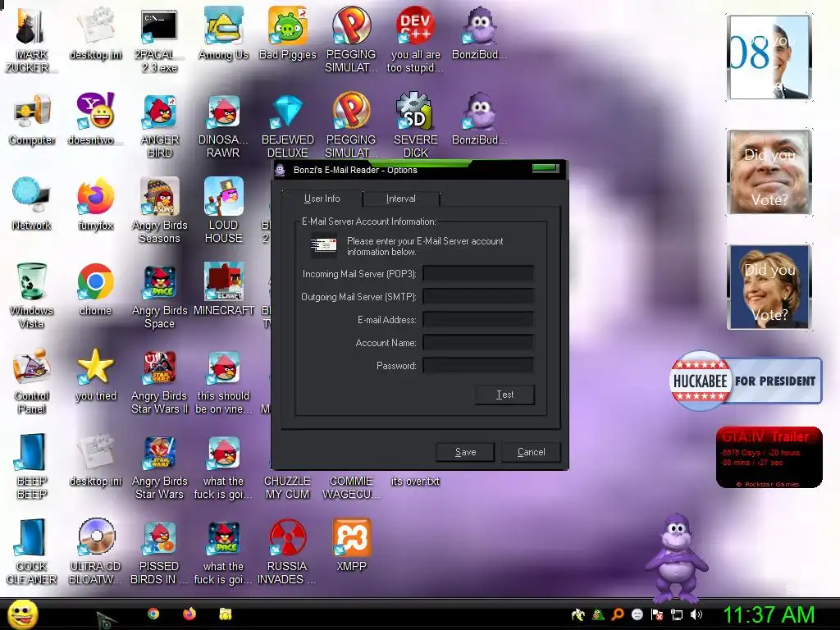The height and width of the screenshot is (630, 840).
Task: Select the CHUZZLE MY CUM label
Action: pos(287,487)
